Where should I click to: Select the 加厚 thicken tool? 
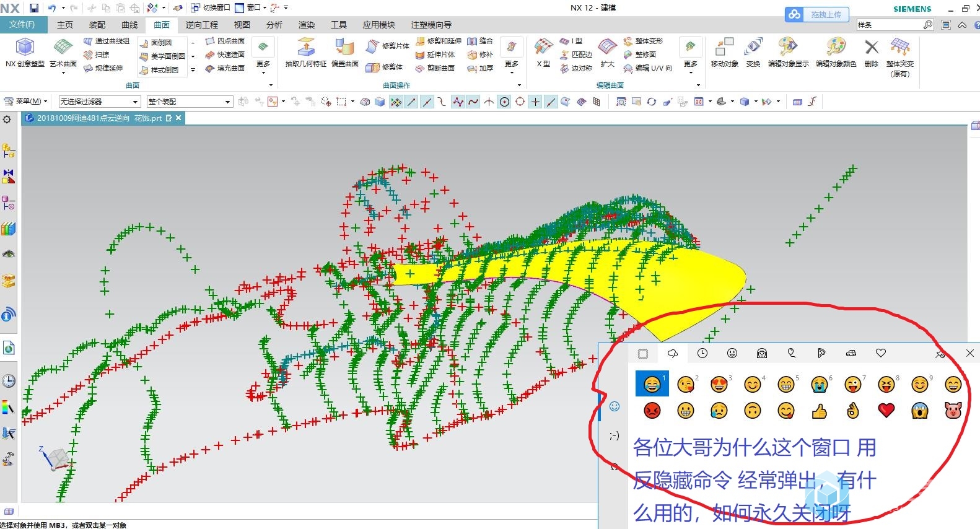coord(480,68)
